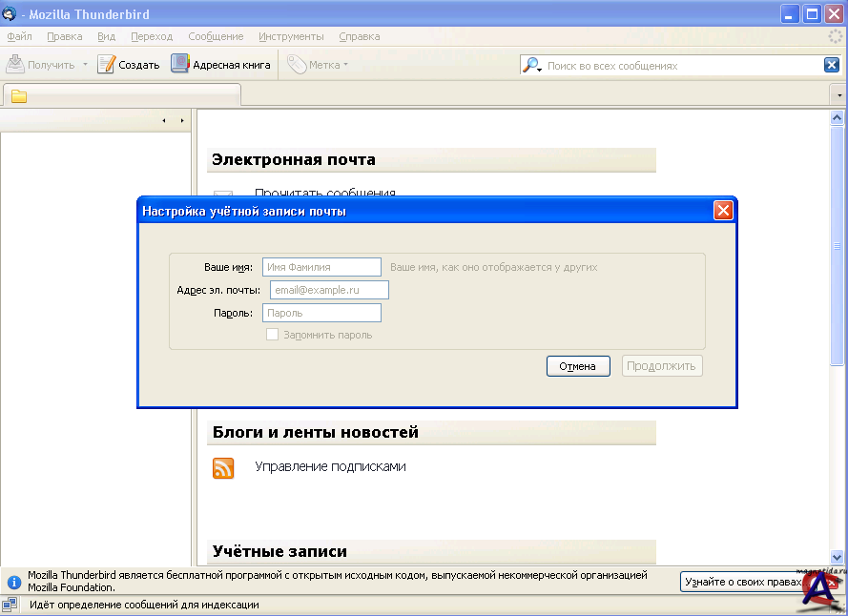Expand the Получить dropdown arrow
Viewport: 848px width, 616px height.
pyautogui.click(x=85, y=65)
